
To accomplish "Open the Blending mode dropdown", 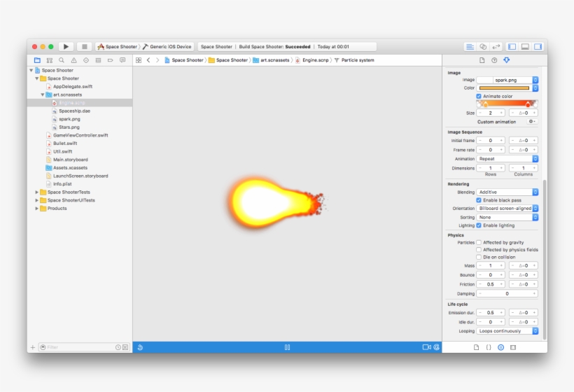I will point(507,192).
